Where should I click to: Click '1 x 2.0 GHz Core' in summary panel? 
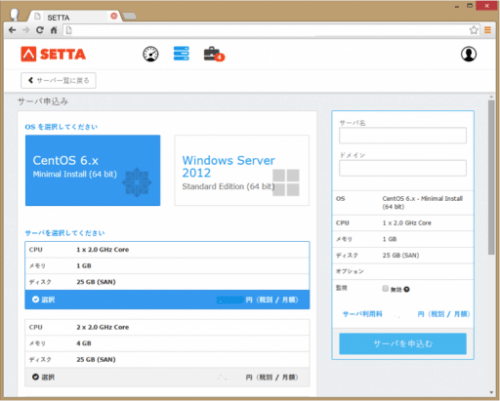point(407,223)
